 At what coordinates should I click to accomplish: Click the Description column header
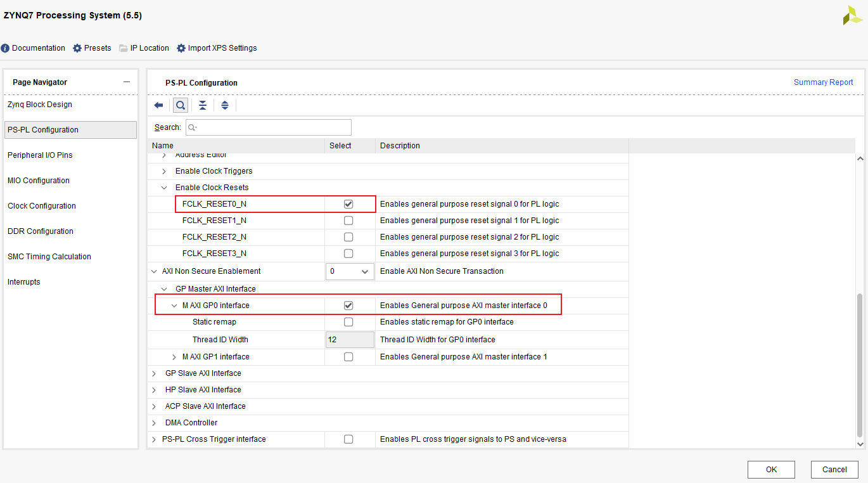502,146
